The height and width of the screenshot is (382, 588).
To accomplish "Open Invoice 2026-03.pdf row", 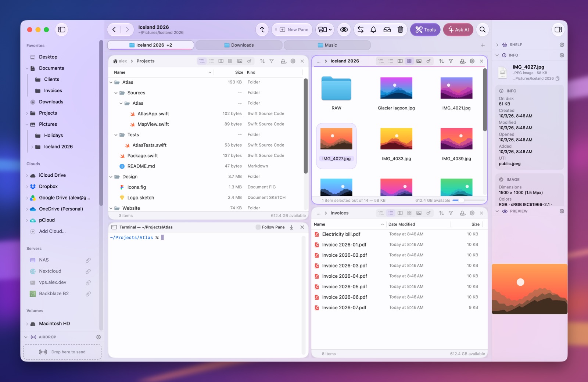I will 399,266.
